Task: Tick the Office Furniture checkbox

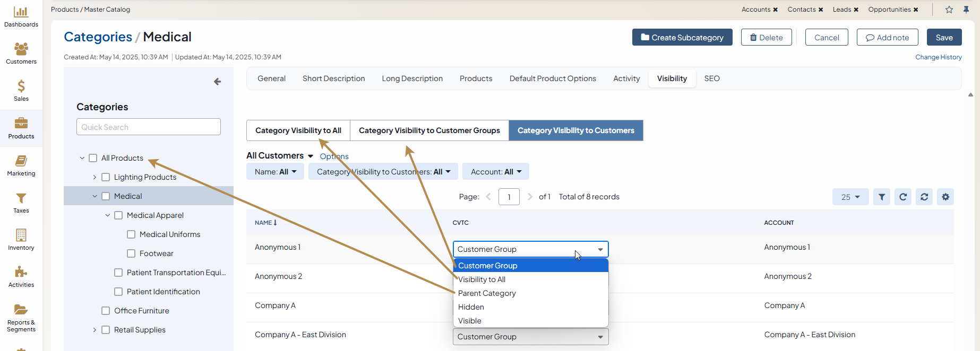Action: point(106,311)
